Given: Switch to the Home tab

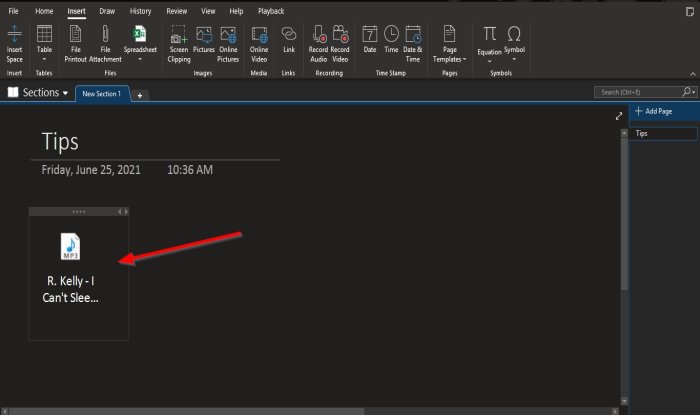Looking at the screenshot, I should (44, 11).
